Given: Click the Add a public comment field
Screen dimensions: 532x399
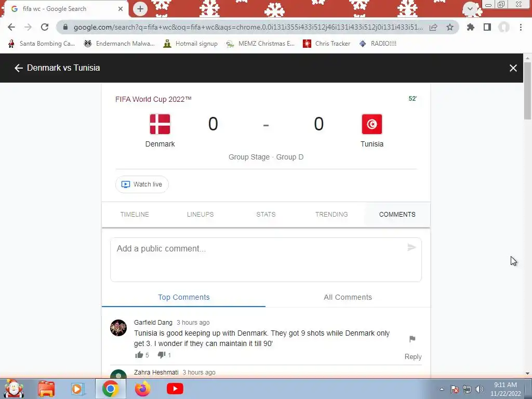Looking at the screenshot, I should pyautogui.click(x=266, y=260).
